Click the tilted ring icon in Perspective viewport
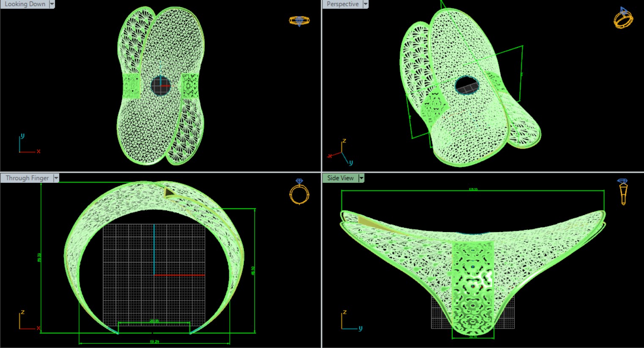 (623, 18)
